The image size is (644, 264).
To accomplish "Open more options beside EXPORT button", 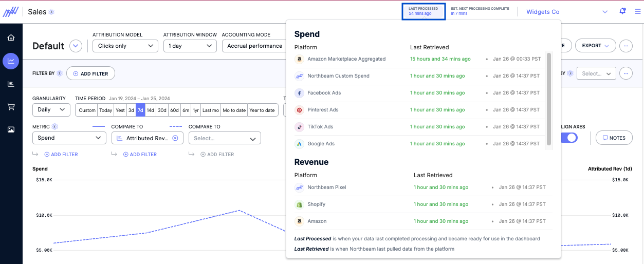I will (x=625, y=46).
